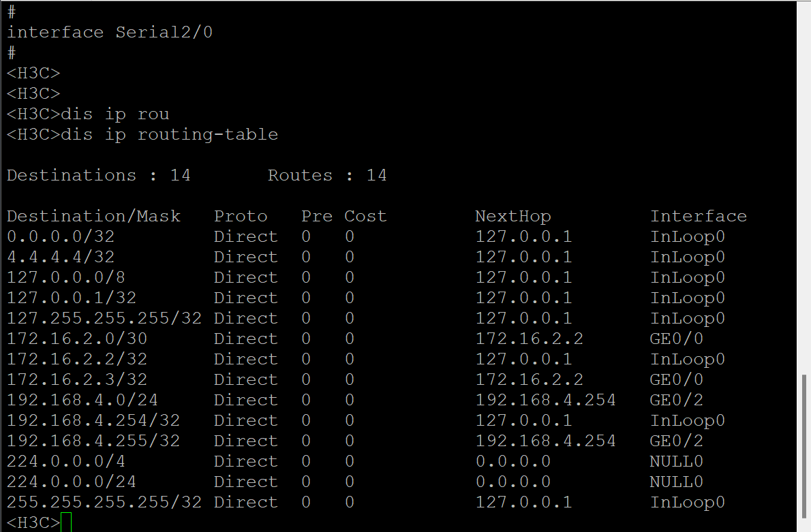Viewport: 811px width, 532px height.
Task: Click the NextHop column header
Action: click(x=512, y=217)
